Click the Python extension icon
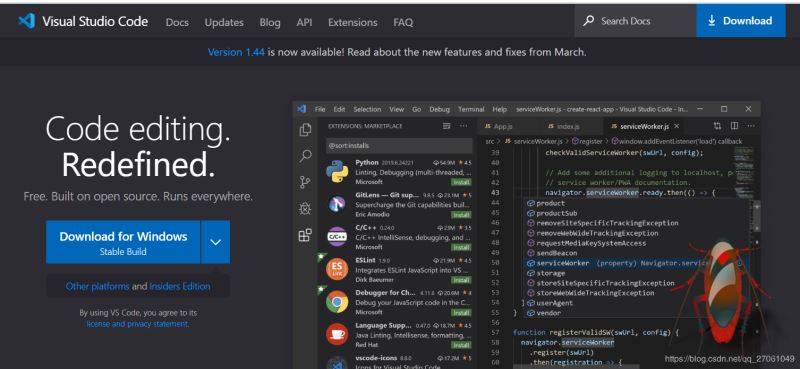Image resolution: width=800 pixels, height=369 pixels. [337, 171]
